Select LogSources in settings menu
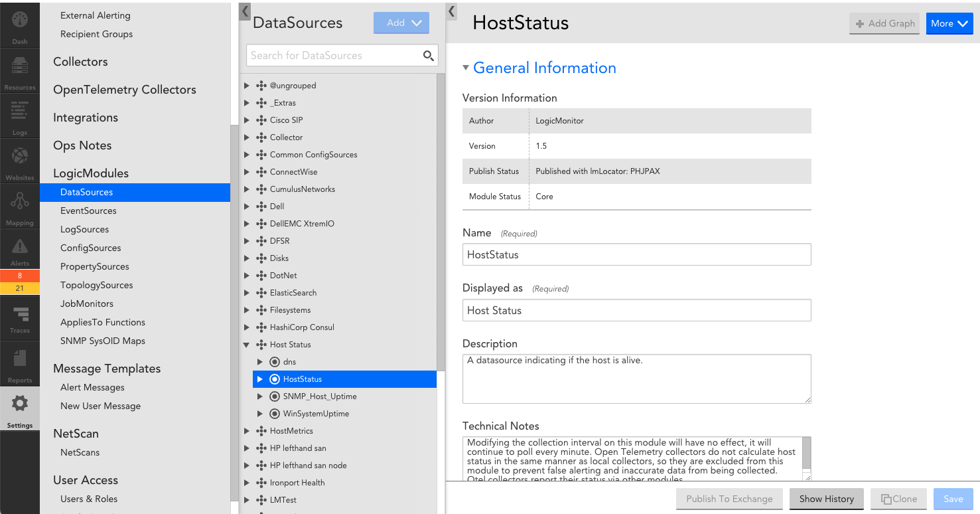Screen dimensions: 980x514 coord(84,229)
